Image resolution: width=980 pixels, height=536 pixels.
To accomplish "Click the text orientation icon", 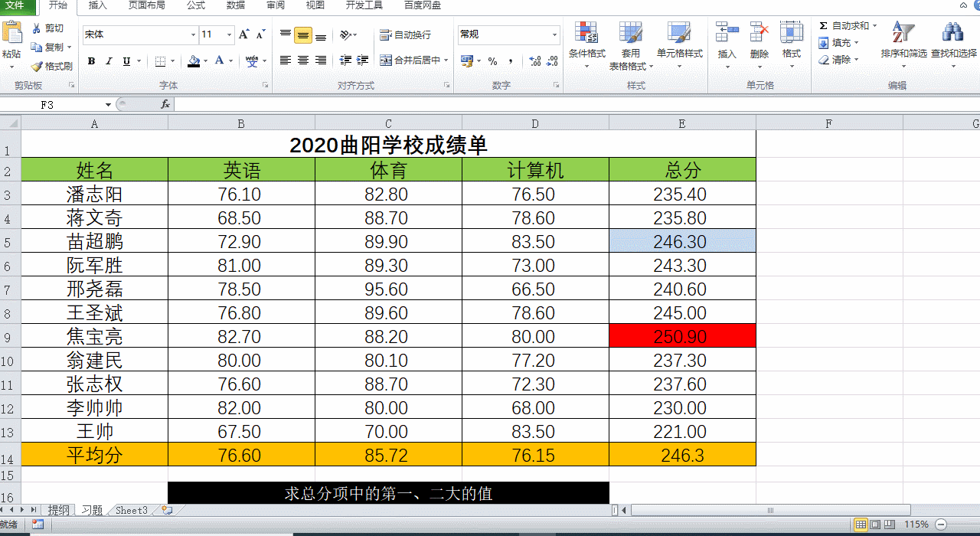I will point(346,34).
